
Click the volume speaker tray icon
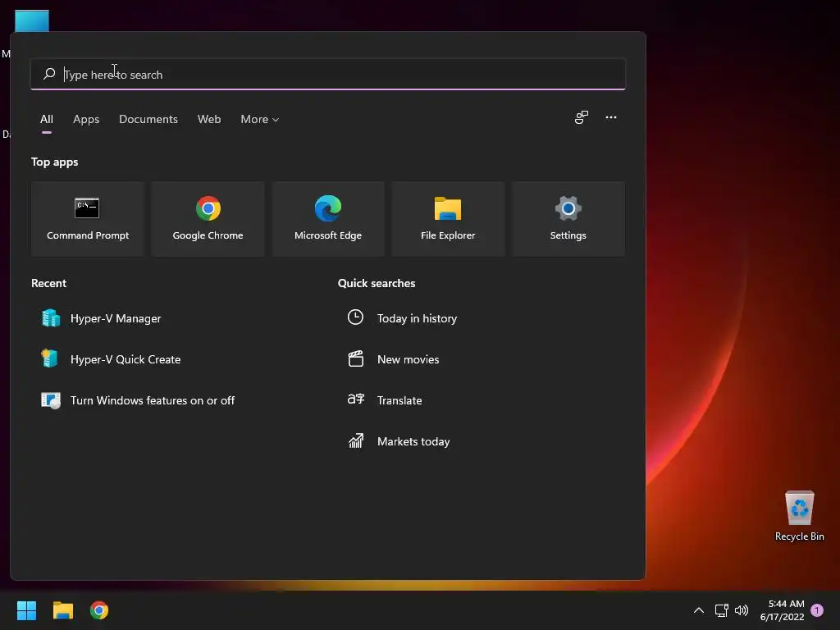(742, 610)
